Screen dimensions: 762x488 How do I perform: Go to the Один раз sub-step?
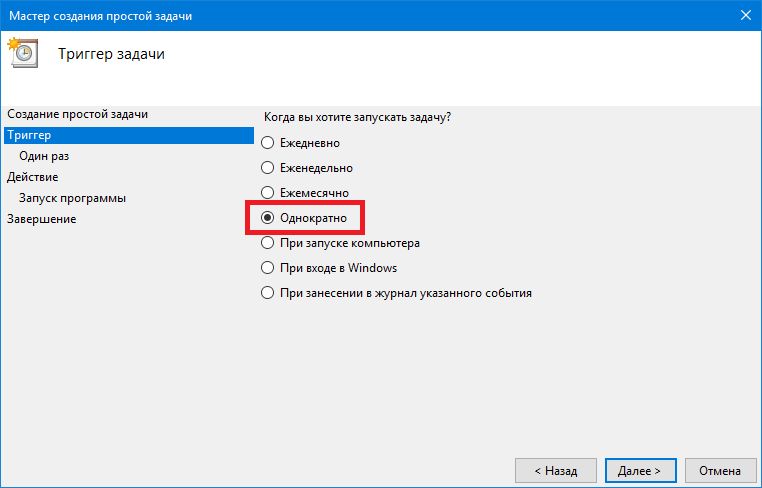click(44, 156)
